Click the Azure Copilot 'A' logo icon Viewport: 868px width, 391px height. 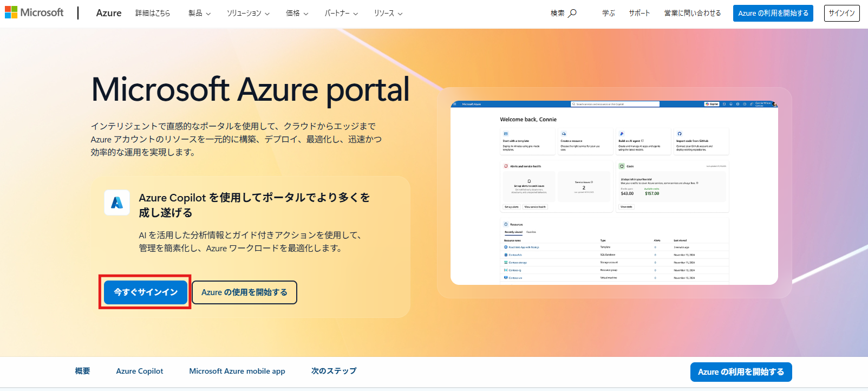[117, 203]
